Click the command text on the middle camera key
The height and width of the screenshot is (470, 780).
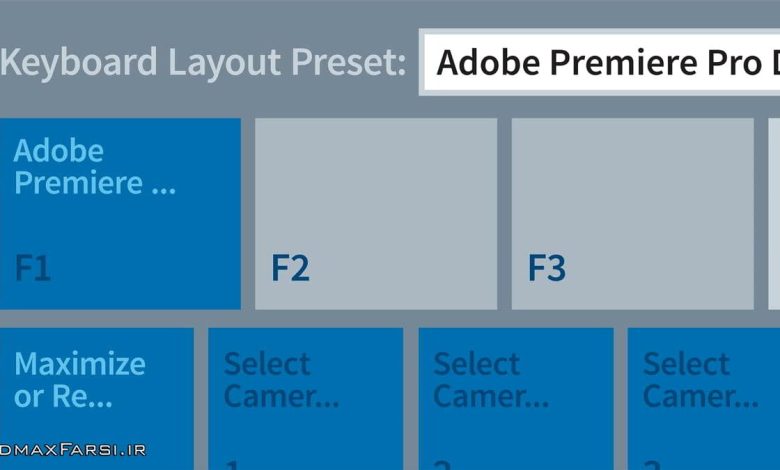(491, 379)
